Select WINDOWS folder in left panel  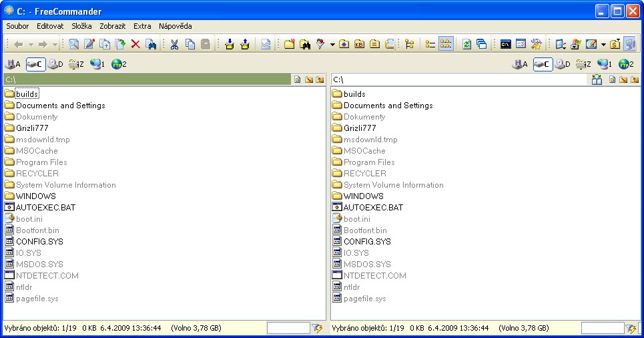(x=35, y=196)
